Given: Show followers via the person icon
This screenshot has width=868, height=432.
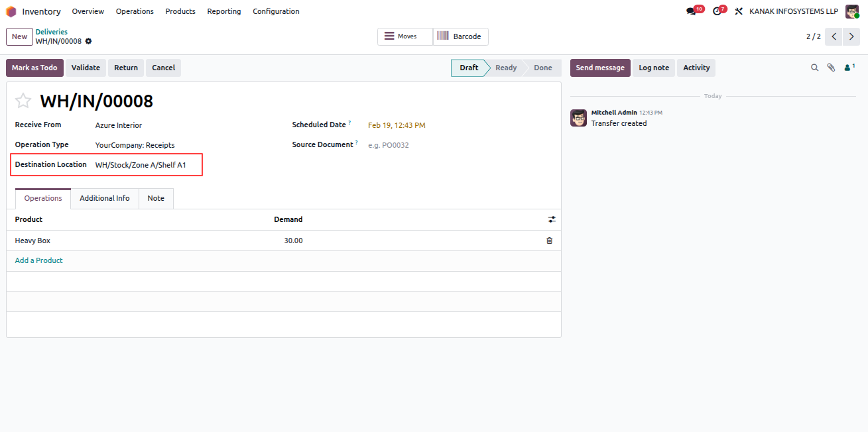Looking at the screenshot, I should click(849, 68).
